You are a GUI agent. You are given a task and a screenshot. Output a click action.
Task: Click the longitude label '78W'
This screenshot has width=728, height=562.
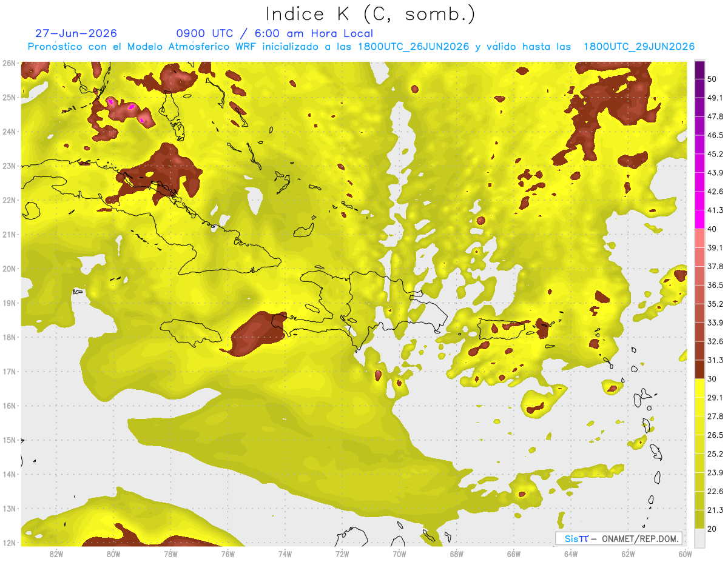170,554
